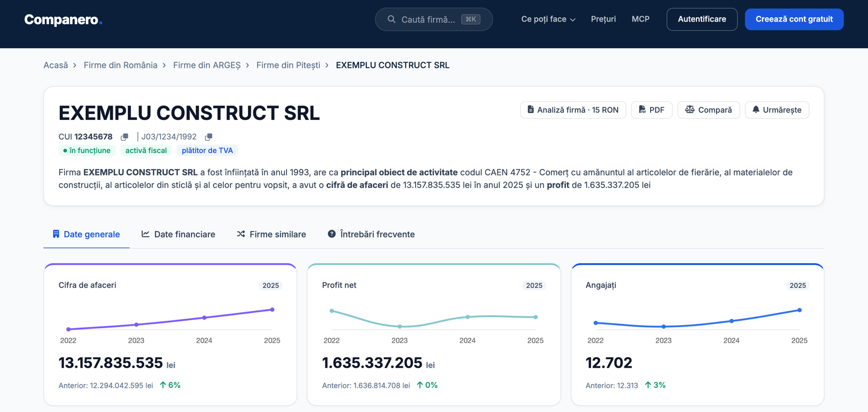Open Firme din România breadcrumb
Screen dimensions: 868x412
(121, 65)
